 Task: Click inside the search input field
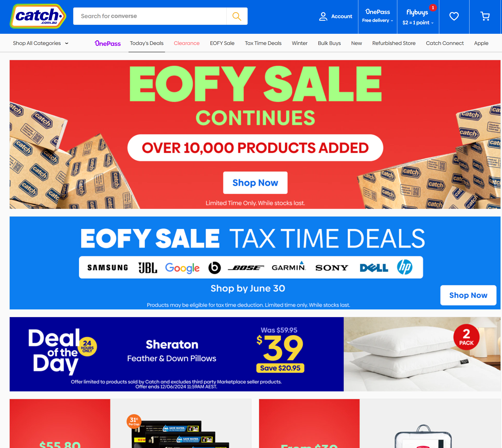pos(150,16)
